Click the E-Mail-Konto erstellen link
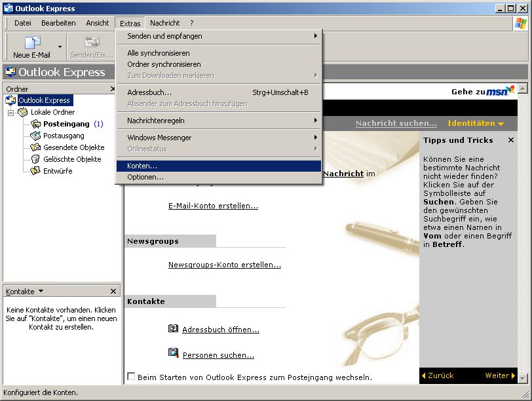Screen dimensions: 532x401 213,206
